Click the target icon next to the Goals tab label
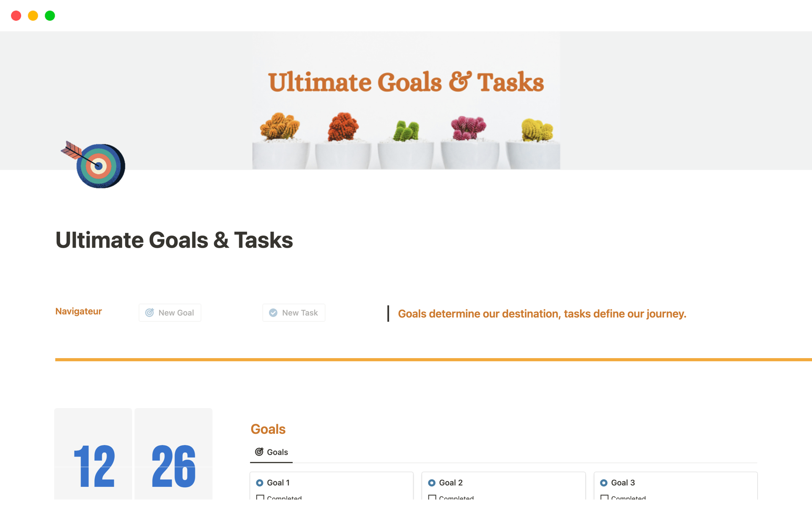 pos(259,452)
